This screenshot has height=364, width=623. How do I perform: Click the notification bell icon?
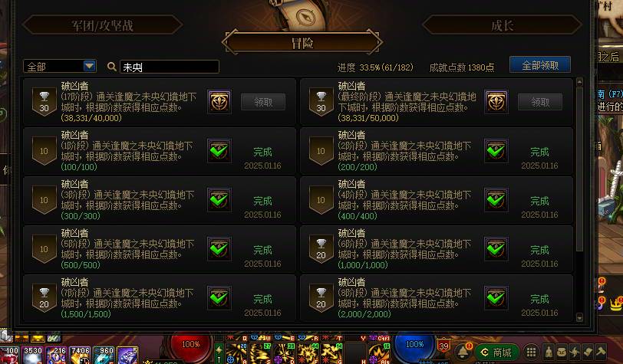(x=463, y=352)
